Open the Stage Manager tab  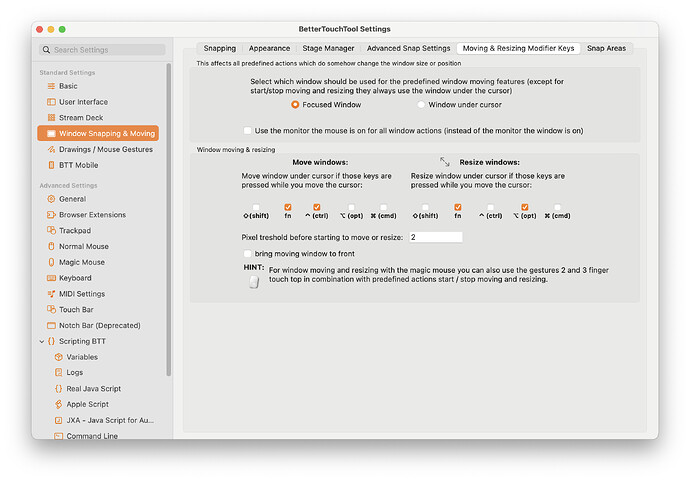[328, 48]
